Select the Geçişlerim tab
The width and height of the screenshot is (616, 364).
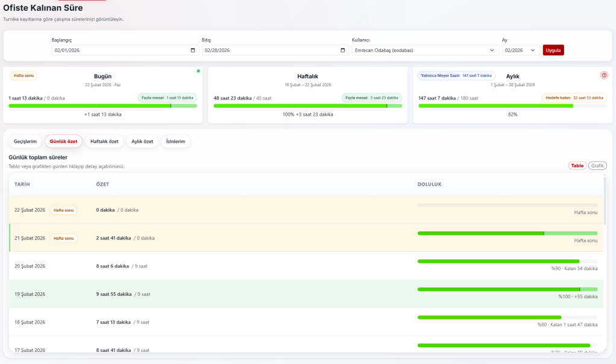tap(25, 142)
